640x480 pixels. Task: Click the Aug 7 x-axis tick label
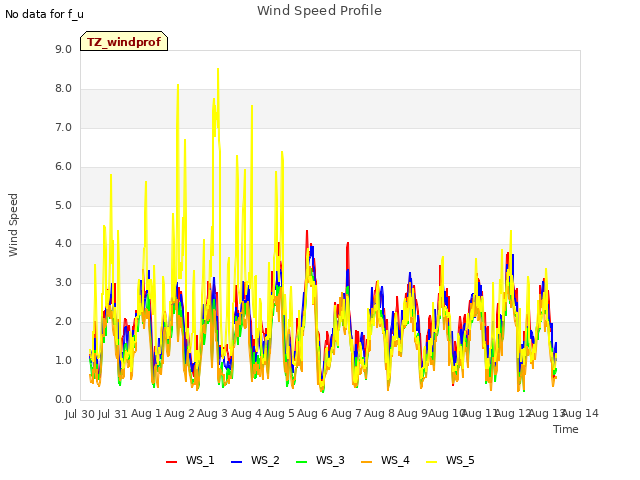pyautogui.click(x=346, y=413)
